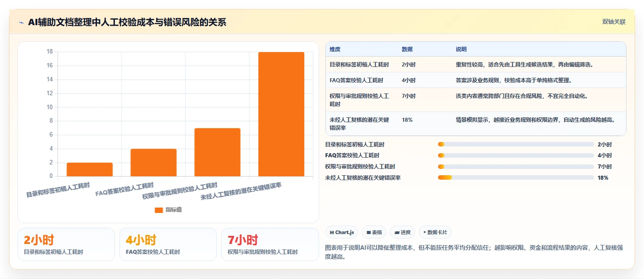
Task: Click the chart legend text 指标值
Action: 174,210
